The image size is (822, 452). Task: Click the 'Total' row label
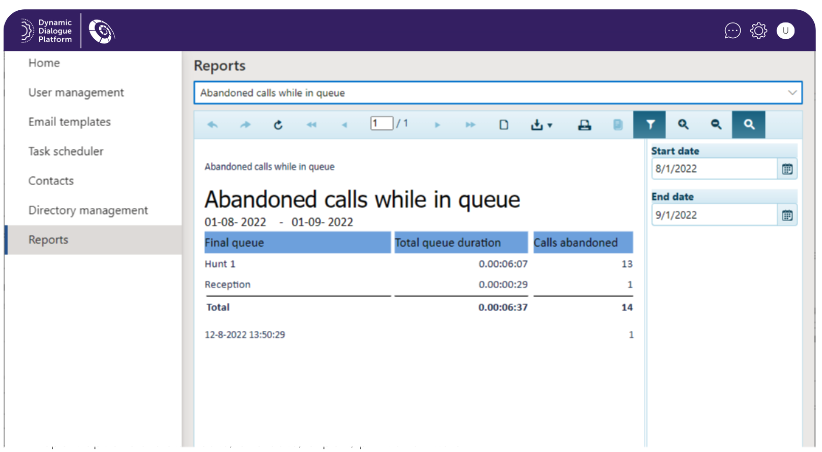pyautogui.click(x=218, y=307)
